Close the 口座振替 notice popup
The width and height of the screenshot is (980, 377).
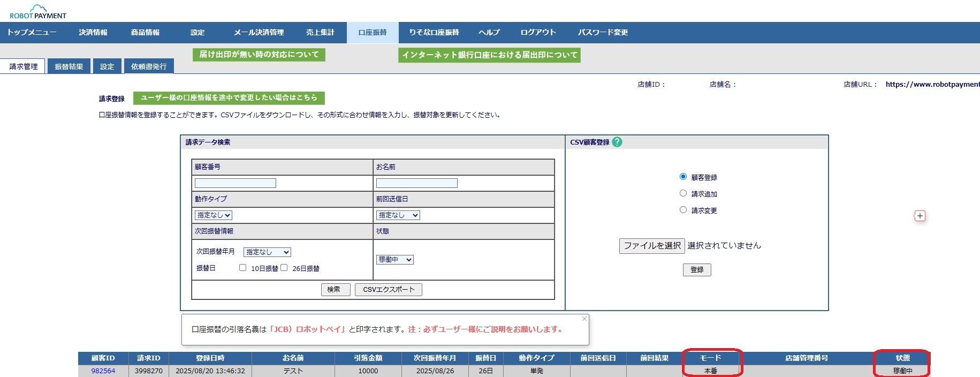point(584,319)
